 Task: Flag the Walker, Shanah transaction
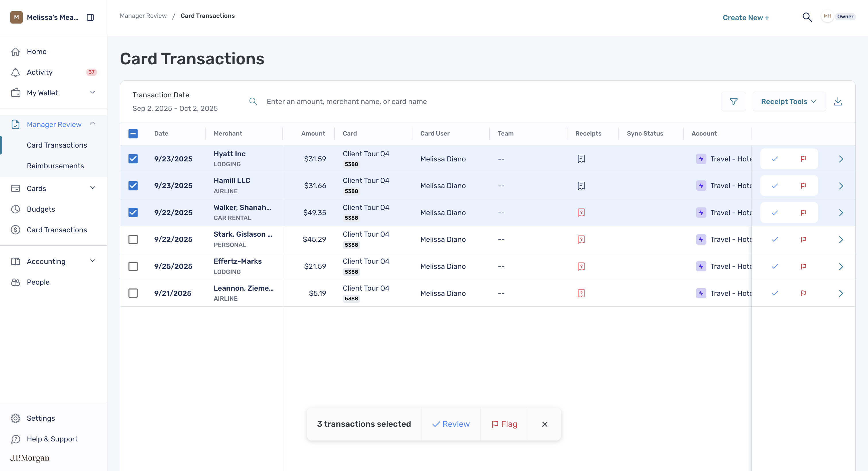[x=803, y=213]
